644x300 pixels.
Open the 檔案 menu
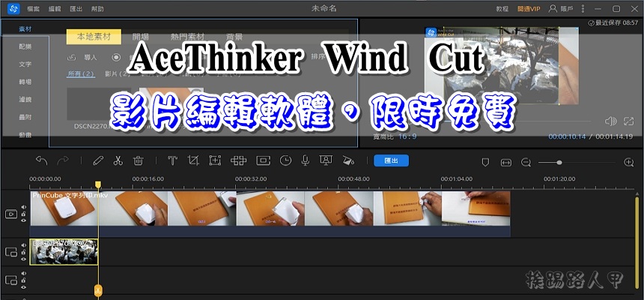click(x=33, y=9)
